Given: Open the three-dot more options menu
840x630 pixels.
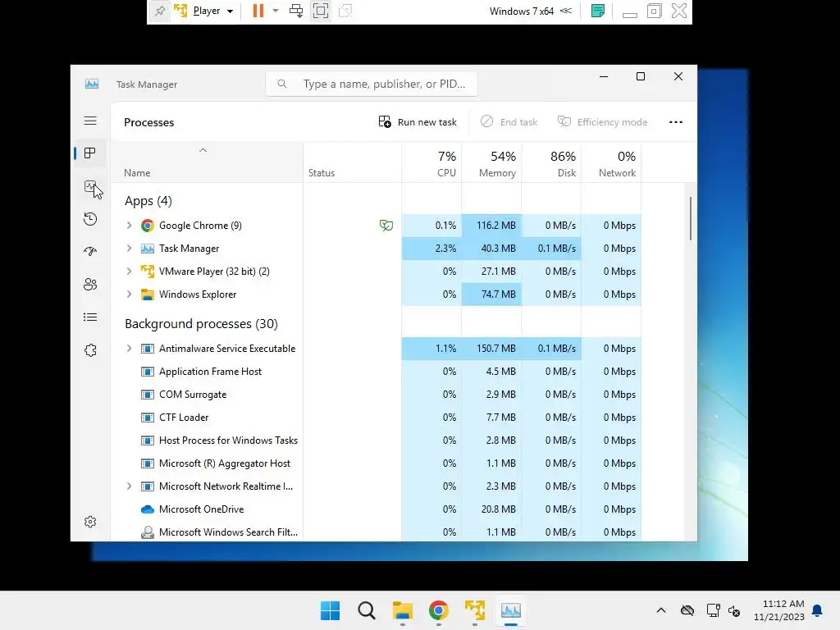Looking at the screenshot, I should click(x=676, y=122).
